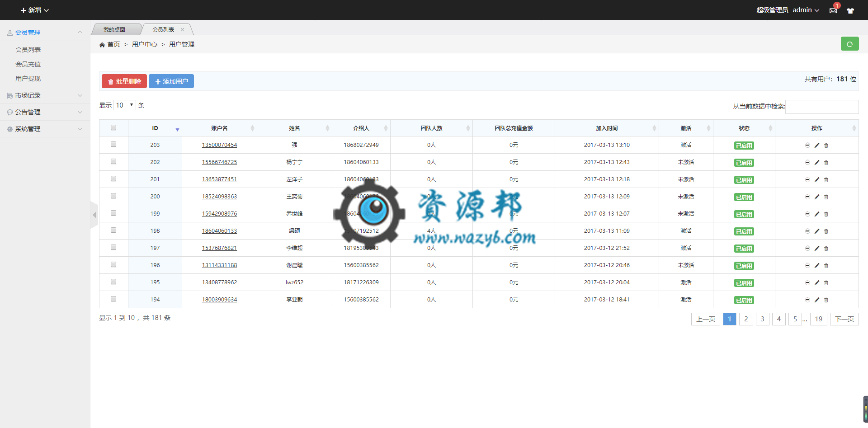Sort table by 加入时间 column

click(607, 128)
